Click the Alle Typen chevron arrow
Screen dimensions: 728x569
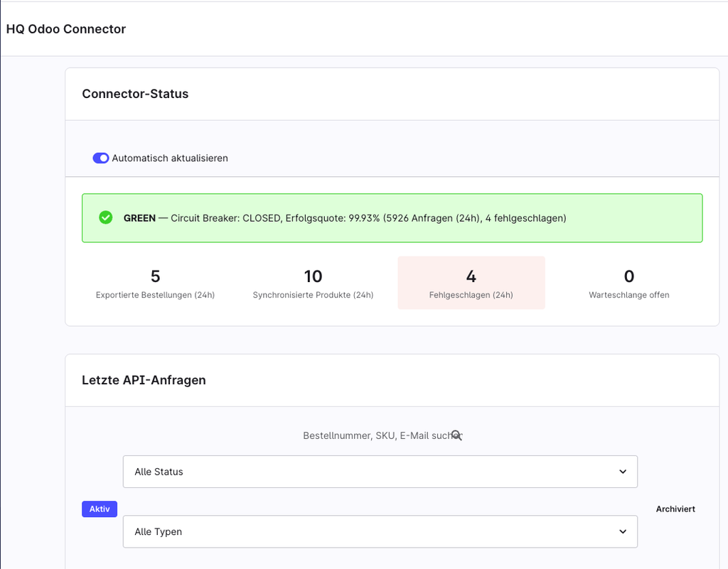click(623, 531)
